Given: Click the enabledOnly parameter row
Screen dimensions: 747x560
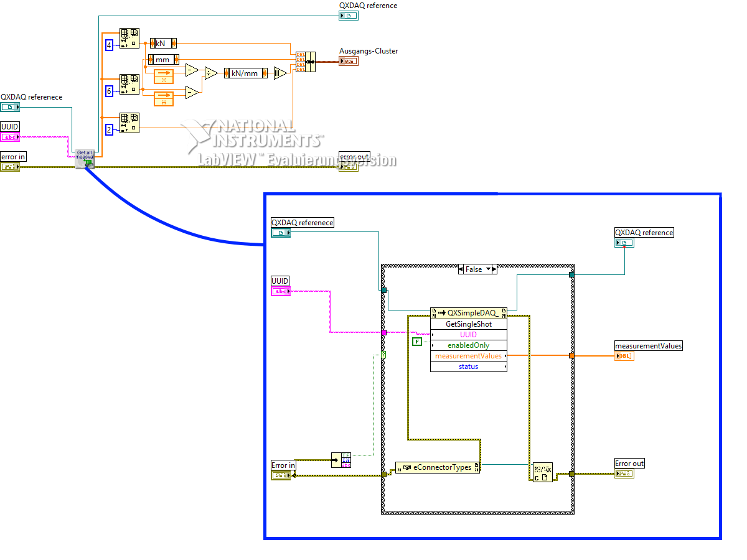Looking at the screenshot, I should pos(469,345).
